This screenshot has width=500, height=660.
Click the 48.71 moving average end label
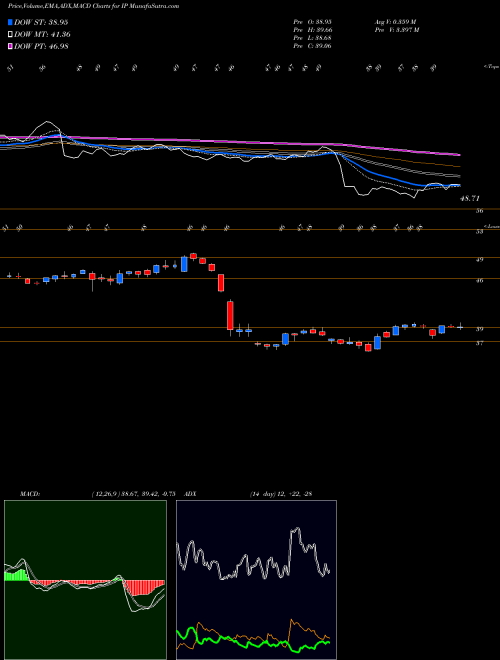pyautogui.click(x=470, y=198)
